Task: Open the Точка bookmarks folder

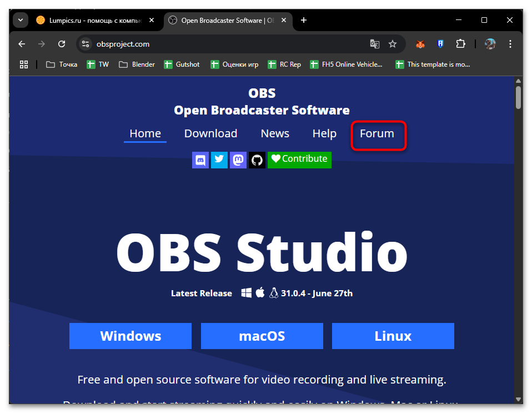Action: (61, 64)
